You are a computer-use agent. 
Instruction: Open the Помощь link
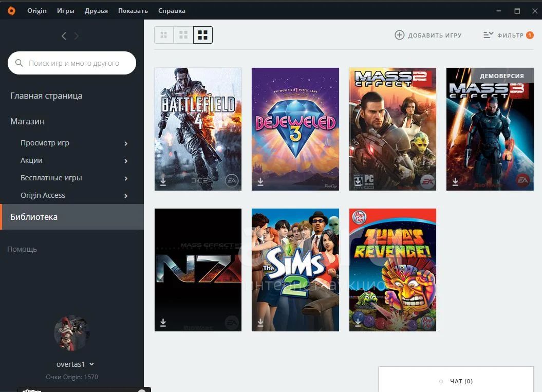coord(22,249)
